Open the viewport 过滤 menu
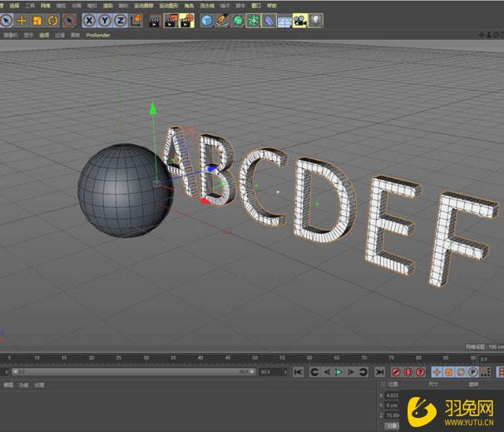Viewport: 504px width, 432px height. point(60,35)
